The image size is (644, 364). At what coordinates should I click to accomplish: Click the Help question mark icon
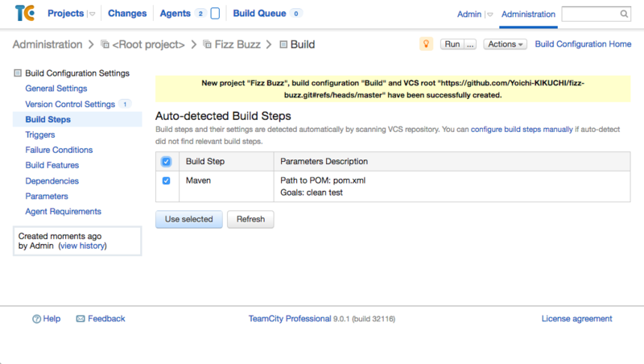point(37,319)
